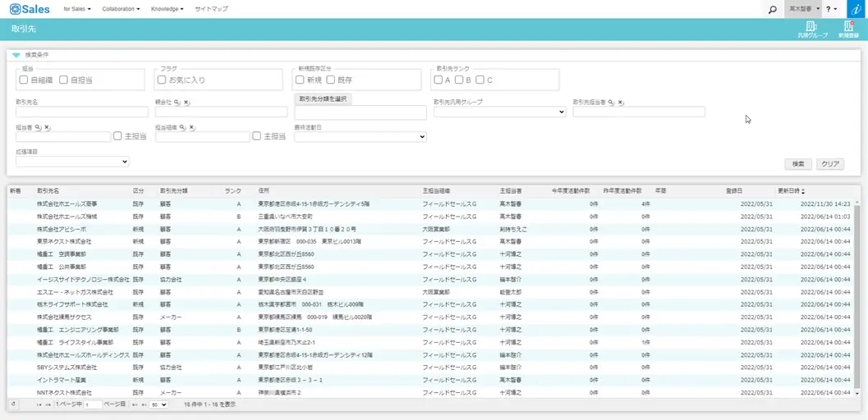Clear 担当者 with its x icon
The image size is (868, 420).
tap(48, 127)
